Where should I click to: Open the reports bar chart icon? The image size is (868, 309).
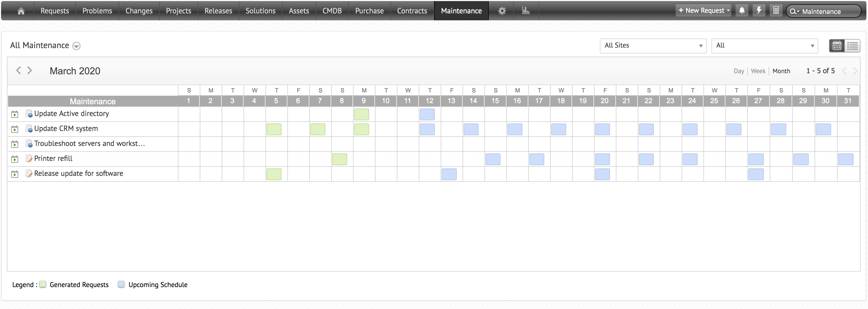526,11
